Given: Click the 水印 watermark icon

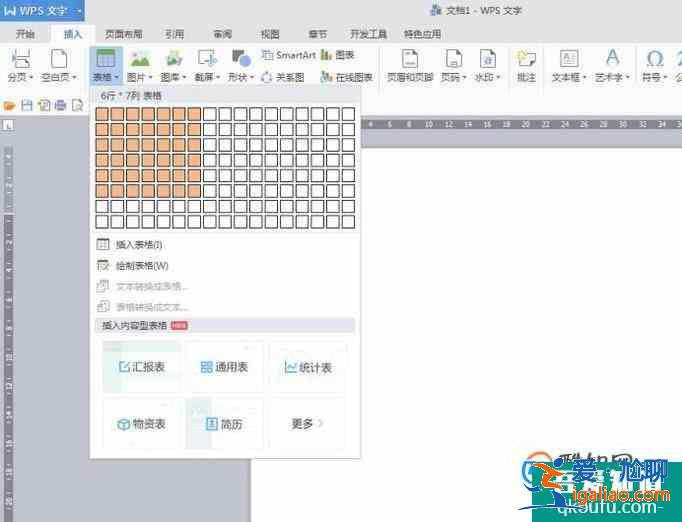Looking at the screenshot, I should coord(488,59).
